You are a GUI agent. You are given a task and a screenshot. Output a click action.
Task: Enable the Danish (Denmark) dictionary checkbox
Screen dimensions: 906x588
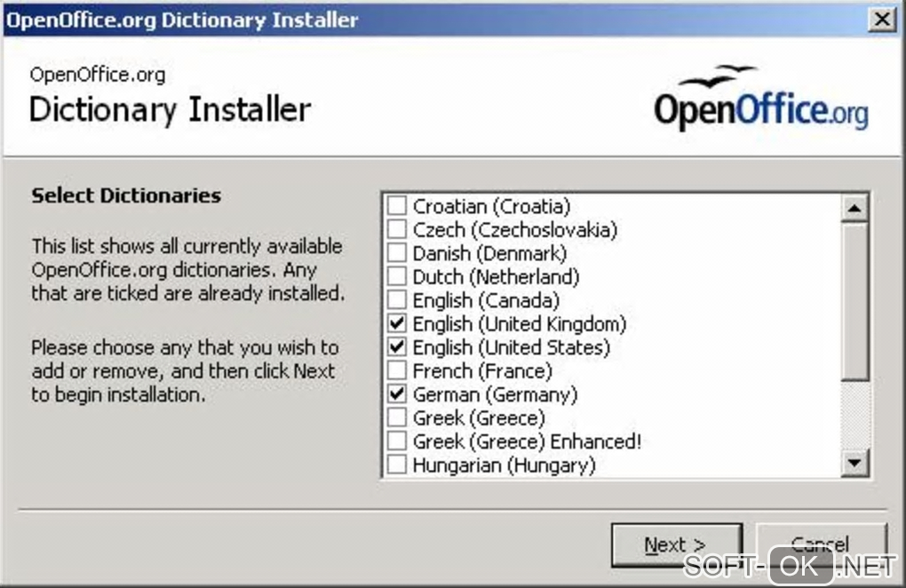click(397, 252)
